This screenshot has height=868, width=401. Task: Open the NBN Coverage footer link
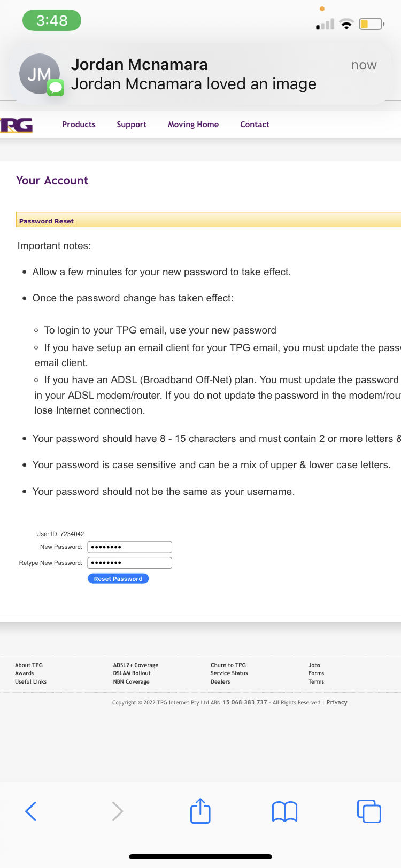(x=131, y=682)
